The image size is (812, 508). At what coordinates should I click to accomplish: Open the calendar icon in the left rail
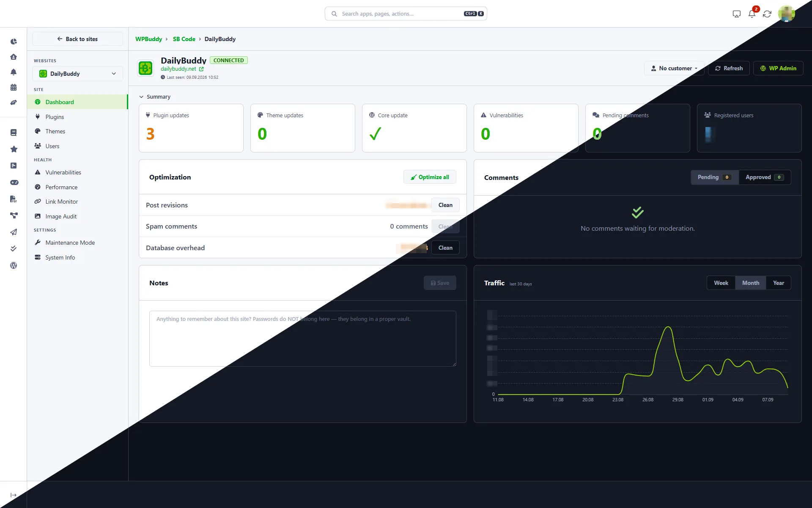[14, 87]
